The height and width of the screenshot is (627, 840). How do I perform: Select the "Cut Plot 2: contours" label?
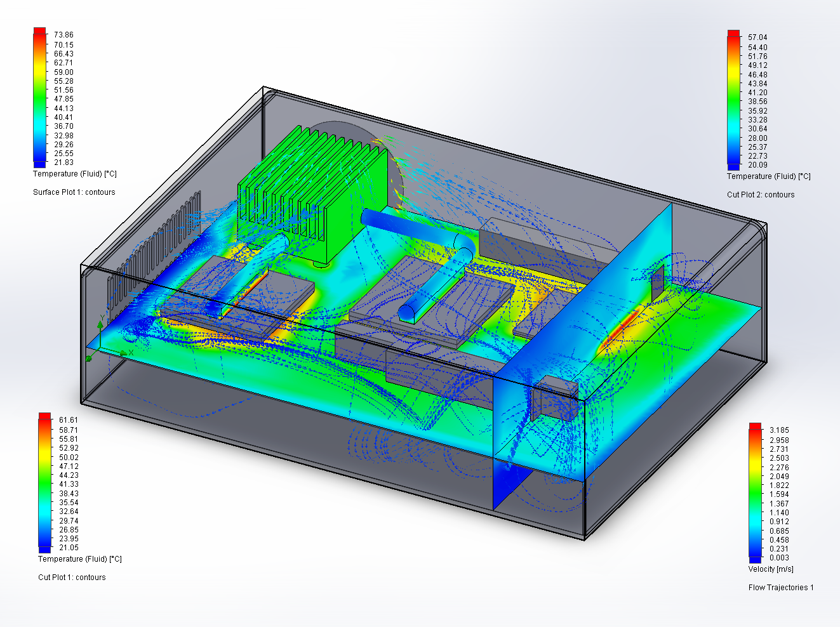(761, 195)
